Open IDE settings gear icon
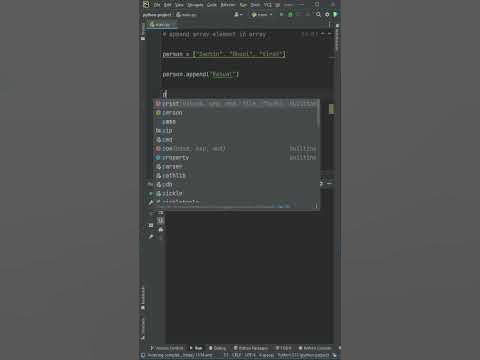 click(327, 15)
